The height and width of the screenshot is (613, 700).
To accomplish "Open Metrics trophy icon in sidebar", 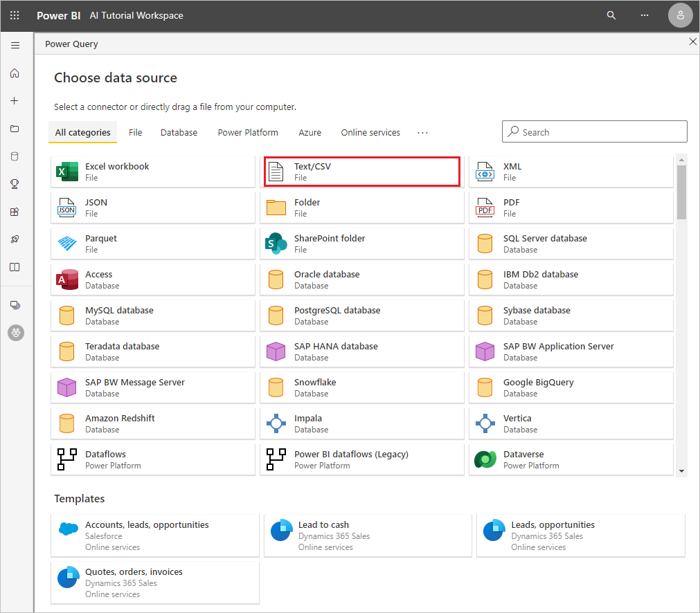I will click(x=15, y=184).
